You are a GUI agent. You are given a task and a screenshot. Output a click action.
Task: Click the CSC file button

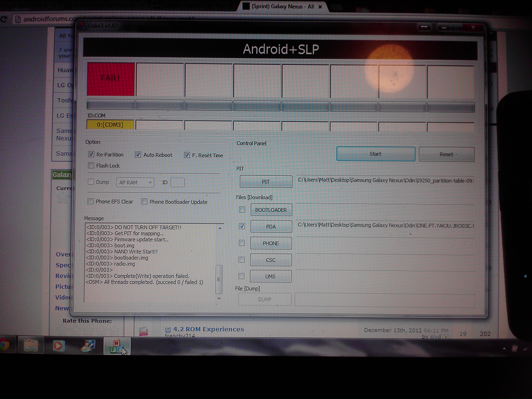click(271, 260)
